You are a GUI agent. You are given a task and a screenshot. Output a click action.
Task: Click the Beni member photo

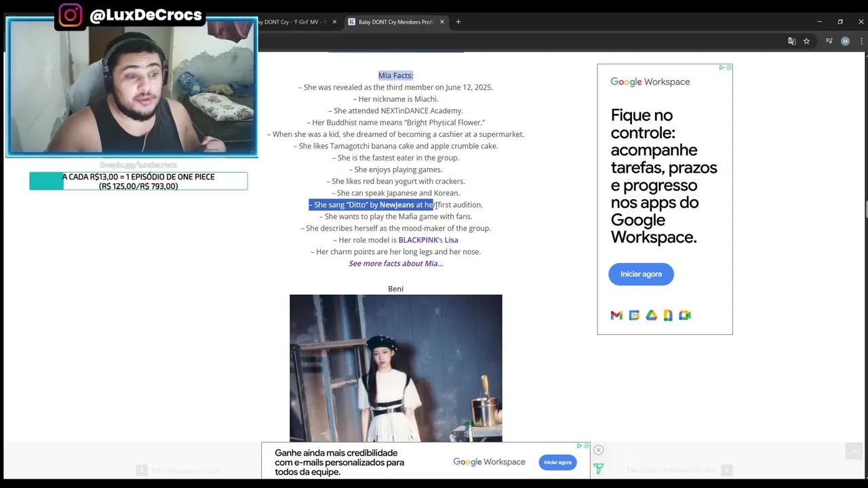pos(396,368)
